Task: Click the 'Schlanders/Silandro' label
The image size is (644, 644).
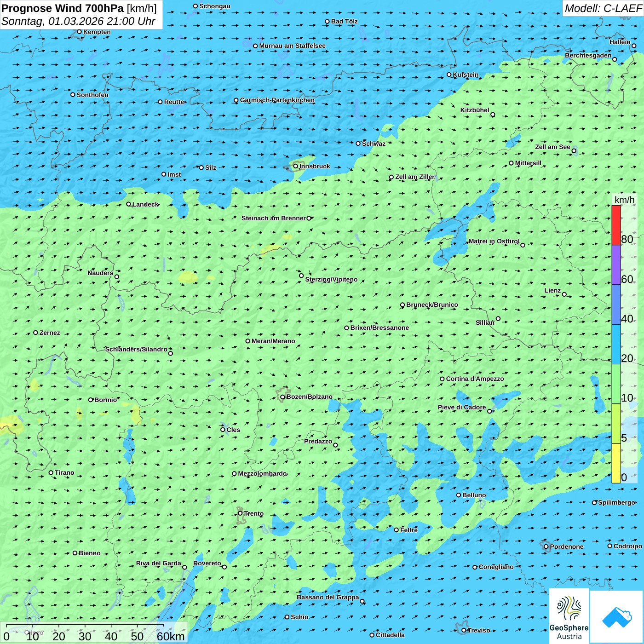Action: pos(136,349)
